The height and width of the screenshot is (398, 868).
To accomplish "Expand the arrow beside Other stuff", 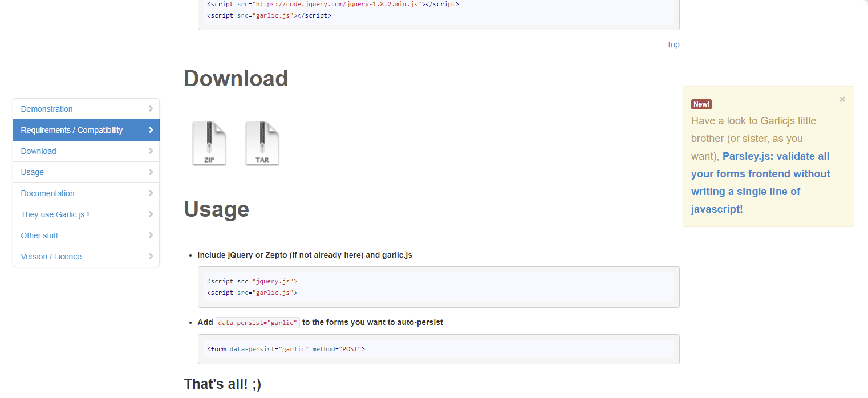I will tap(151, 235).
